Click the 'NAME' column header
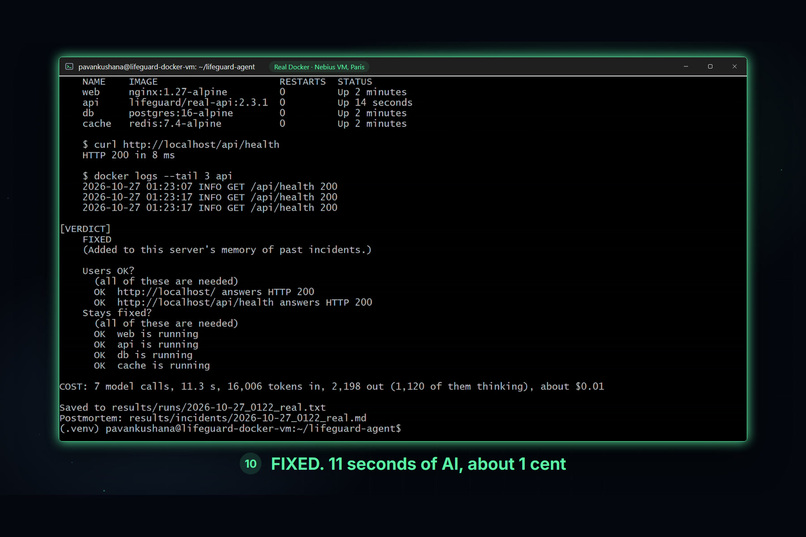 coord(94,82)
